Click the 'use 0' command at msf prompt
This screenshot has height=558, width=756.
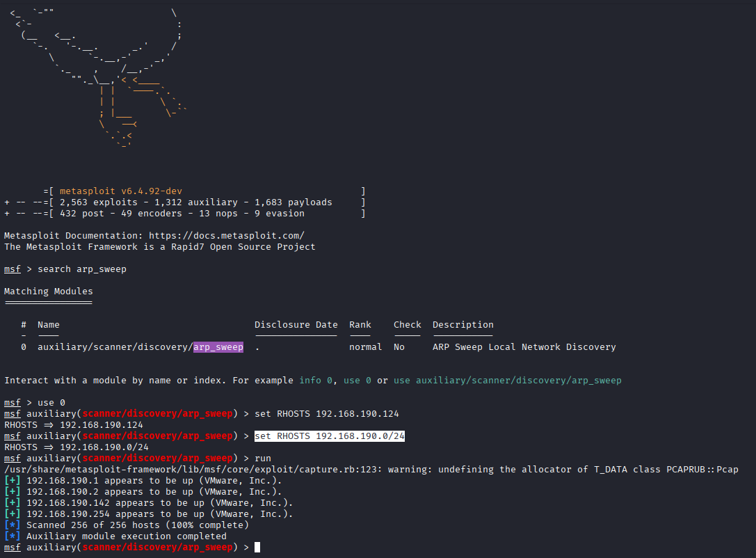click(x=51, y=402)
